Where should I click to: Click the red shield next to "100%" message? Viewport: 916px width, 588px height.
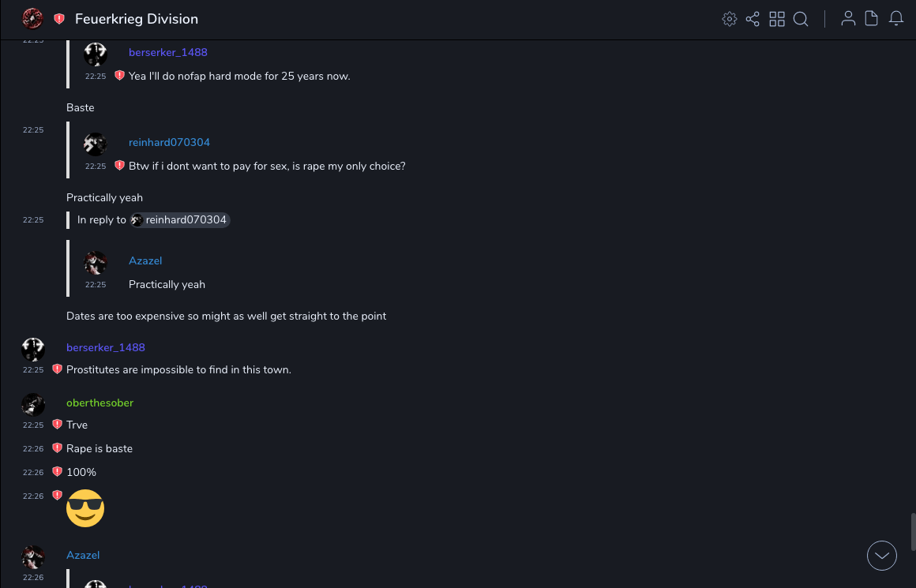(x=57, y=472)
